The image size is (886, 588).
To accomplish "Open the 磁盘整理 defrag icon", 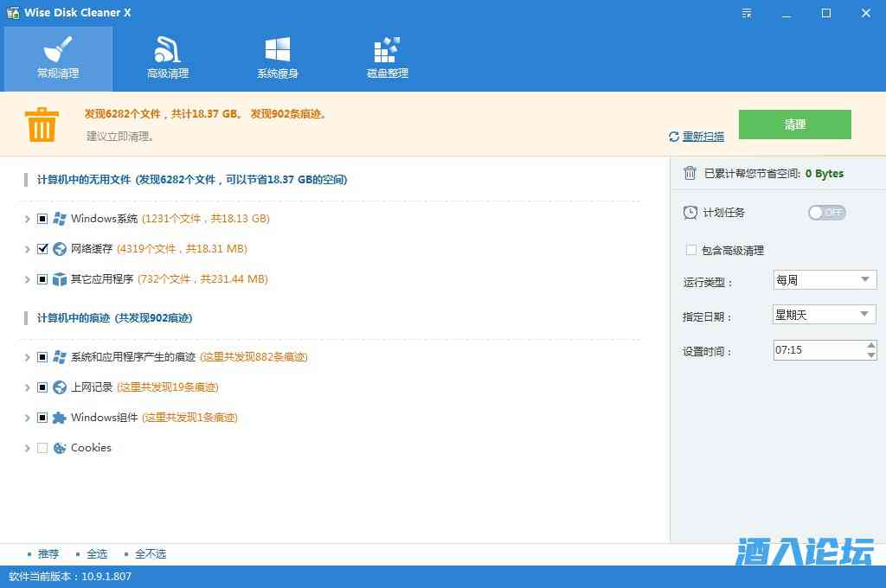I will tap(387, 49).
